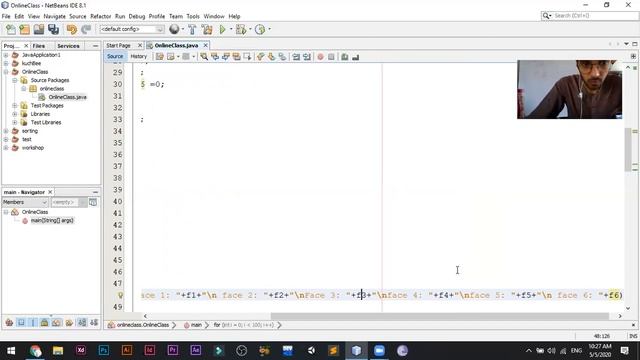Click the Start Macro Recording red dot
This screenshot has height=360, width=640.
[x=320, y=57]
